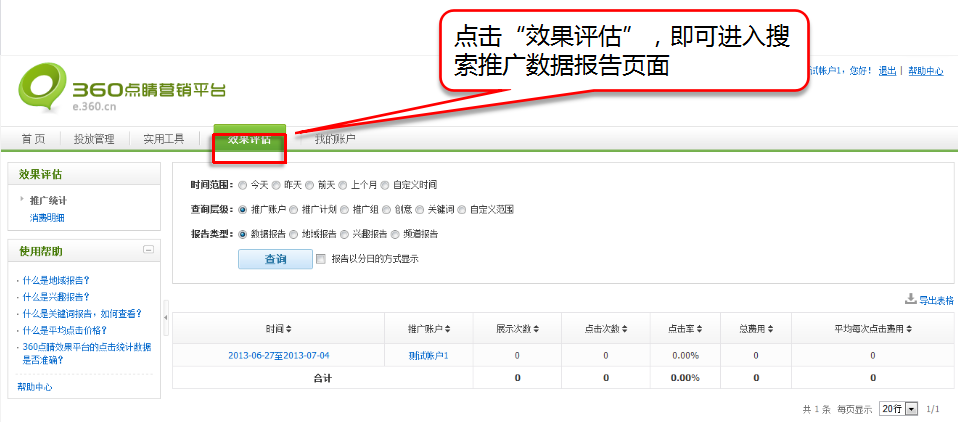Open the 什么是地域报告? help link
Viewport: 958px width, 422px height.
55,281
